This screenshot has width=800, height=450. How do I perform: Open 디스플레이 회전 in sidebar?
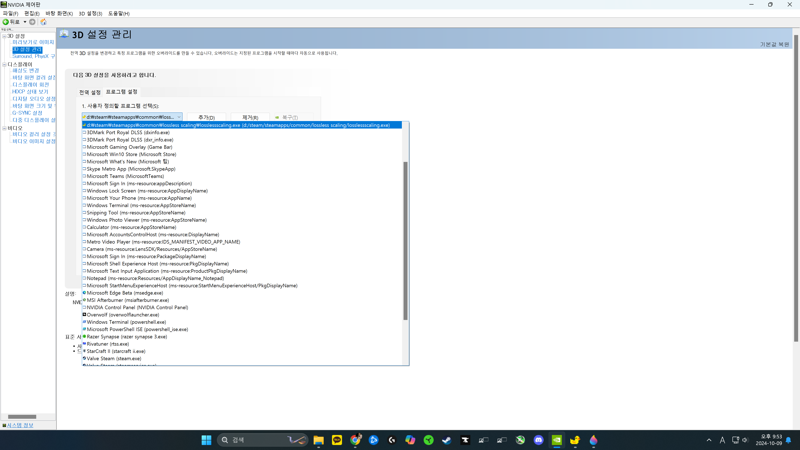point(31,85)
